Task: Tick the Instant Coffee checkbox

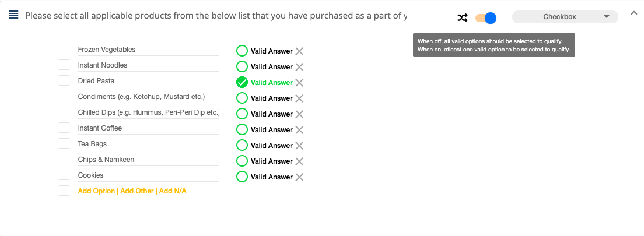Action: (x=64, y=128)
